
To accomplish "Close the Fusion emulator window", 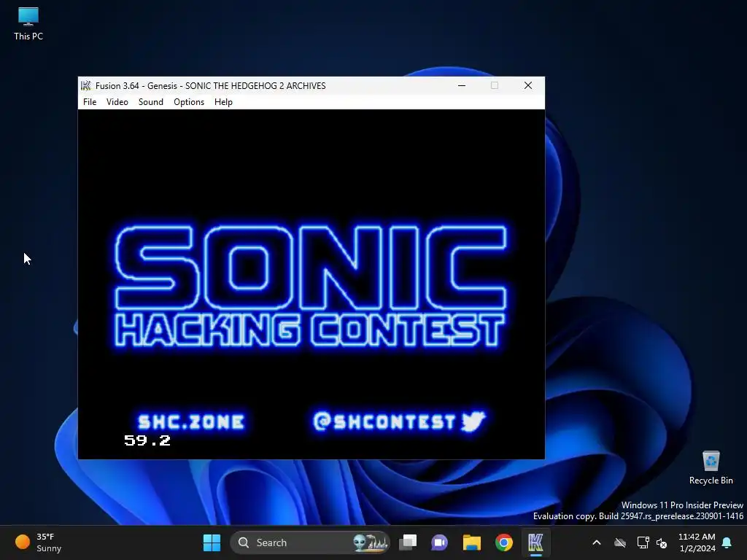I will (x=528, y=86).
